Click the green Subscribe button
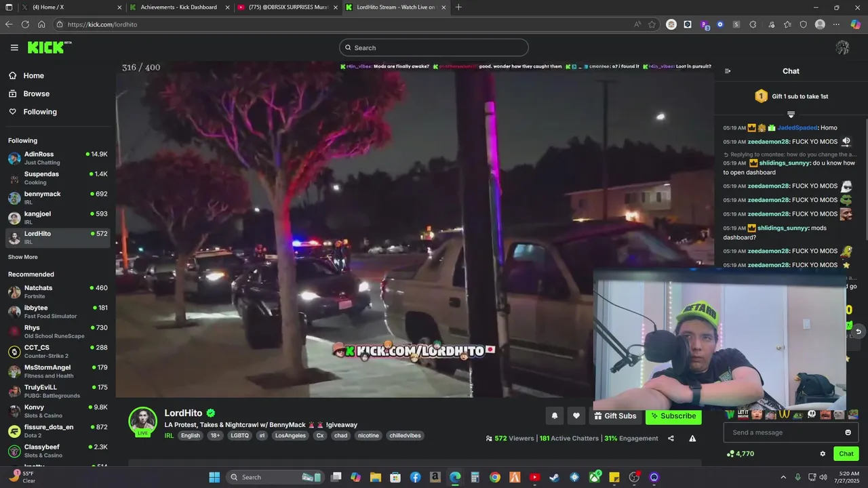 (673, 416)
